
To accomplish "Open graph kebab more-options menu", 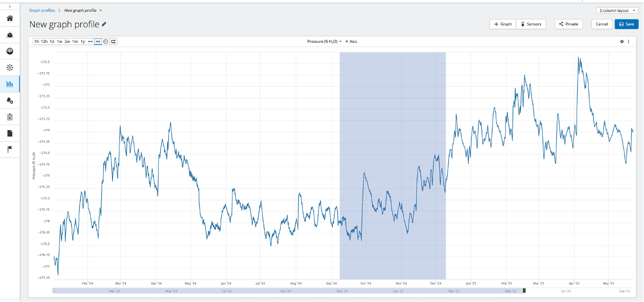I will [x=628, y=41].
